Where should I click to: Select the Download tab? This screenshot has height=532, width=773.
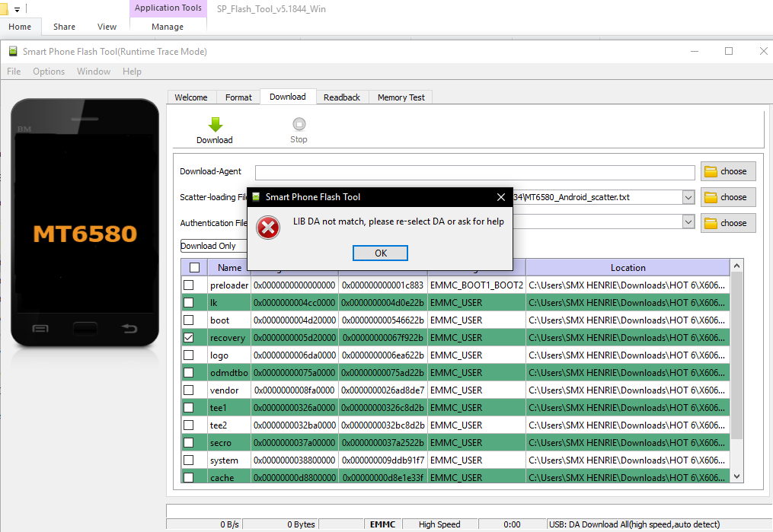tap(287, 97)
